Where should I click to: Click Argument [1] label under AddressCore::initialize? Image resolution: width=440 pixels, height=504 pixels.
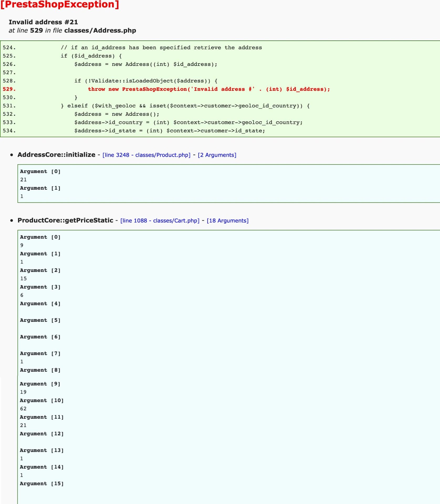[40, 188]
